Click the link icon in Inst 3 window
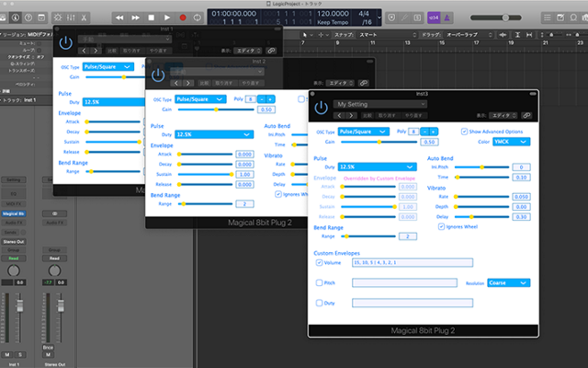The height and width of the screenshot is (368, 588). [x=526, y=115]
